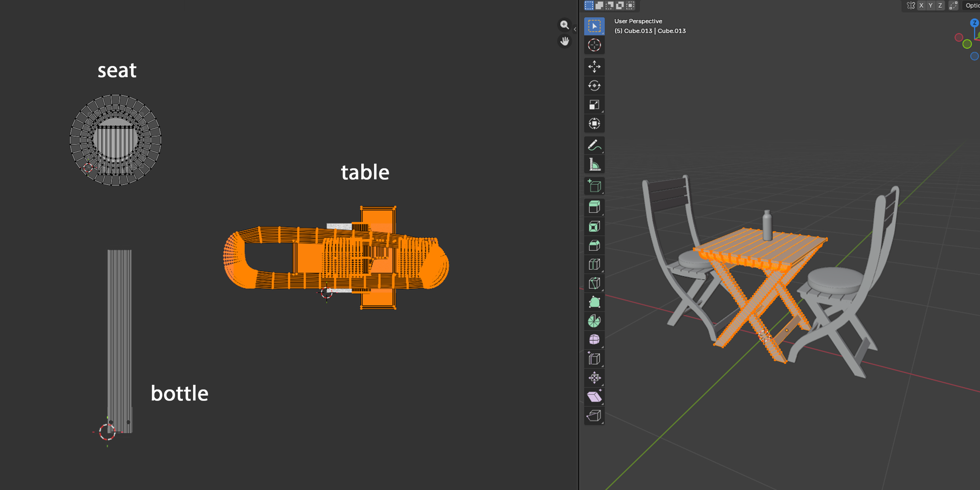The height and width of the screenshot is (490, 980).
Task: Select the Measure ruler tool
Action: (594, 164)
